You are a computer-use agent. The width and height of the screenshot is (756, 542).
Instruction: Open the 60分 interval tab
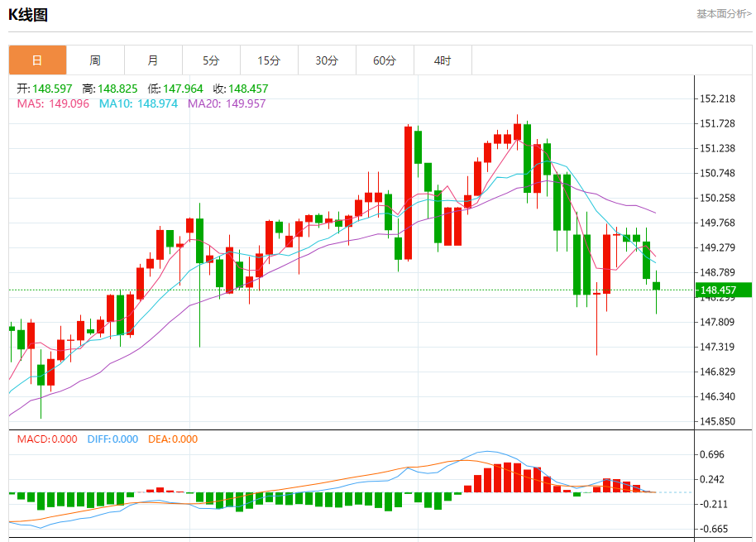click(385, 60)
